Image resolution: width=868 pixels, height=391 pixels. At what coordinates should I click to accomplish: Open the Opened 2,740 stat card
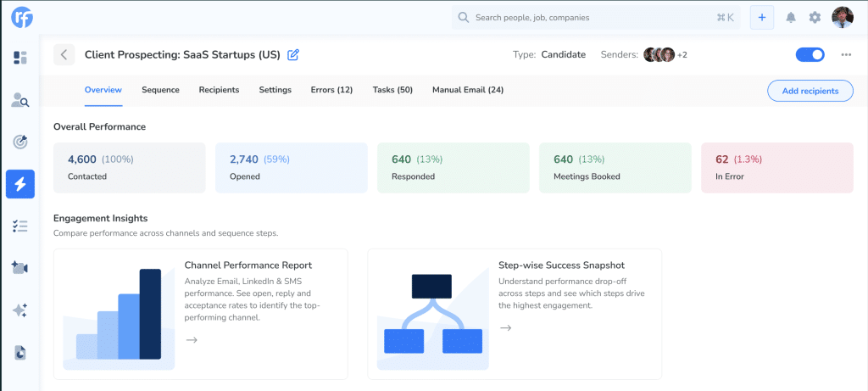click(x=292, y=168)
